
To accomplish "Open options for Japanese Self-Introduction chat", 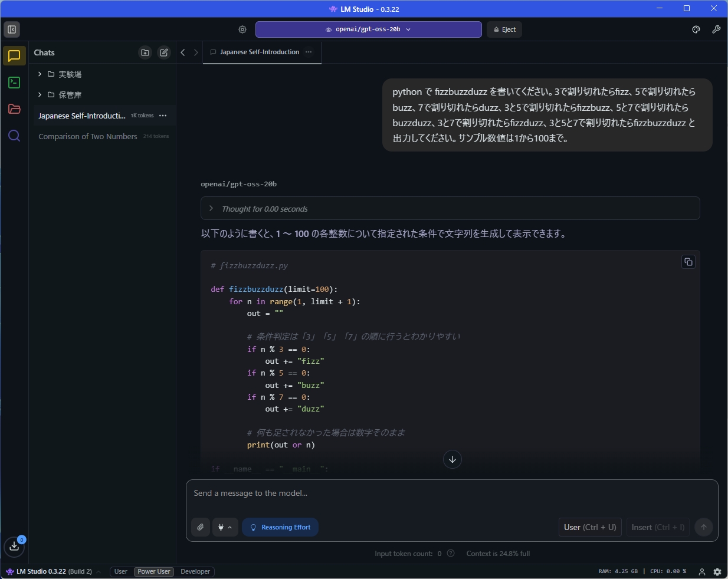I will click(163, 116).
